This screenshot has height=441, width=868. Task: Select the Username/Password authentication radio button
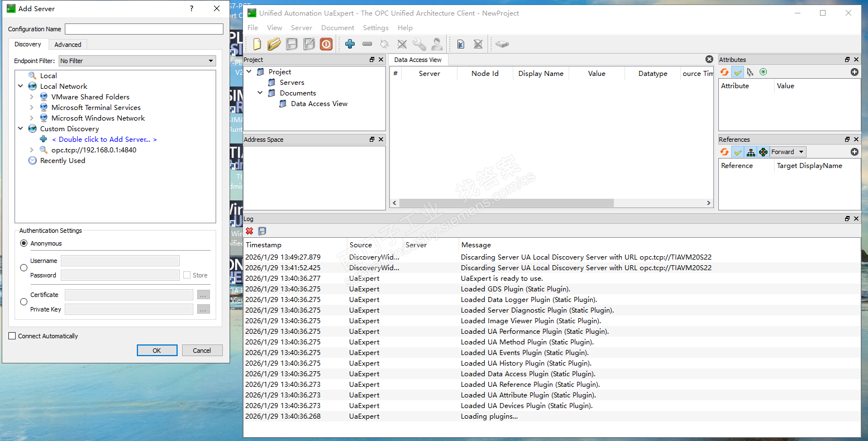tap(23, 268)
